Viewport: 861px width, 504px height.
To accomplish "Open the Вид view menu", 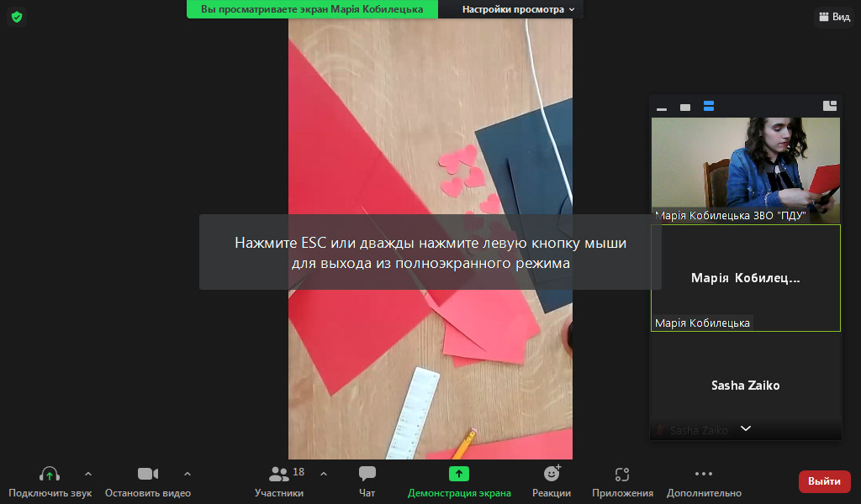I will click(x=833, y=17).
